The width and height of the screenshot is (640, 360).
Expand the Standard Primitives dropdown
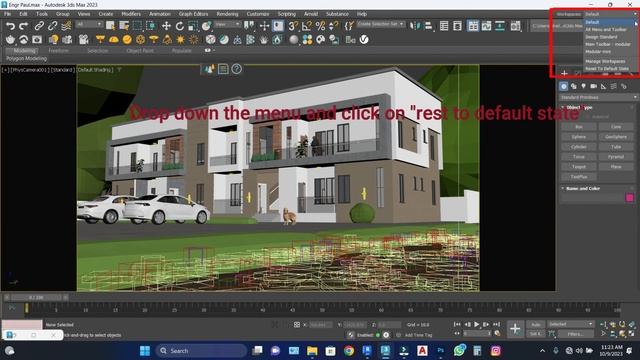tap(598, 97)
